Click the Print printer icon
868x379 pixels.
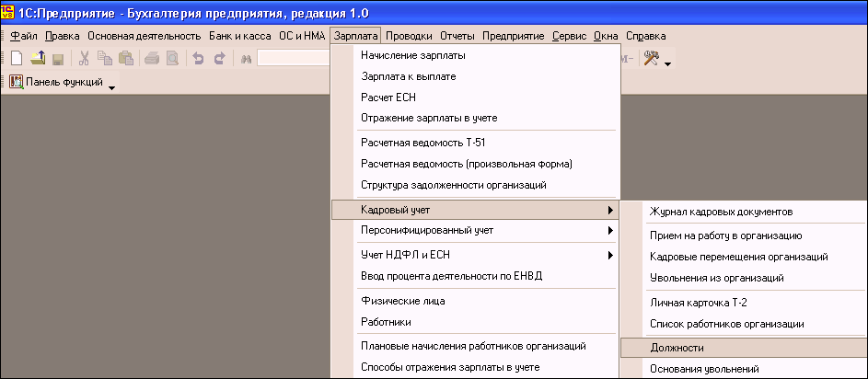point(152,59)
